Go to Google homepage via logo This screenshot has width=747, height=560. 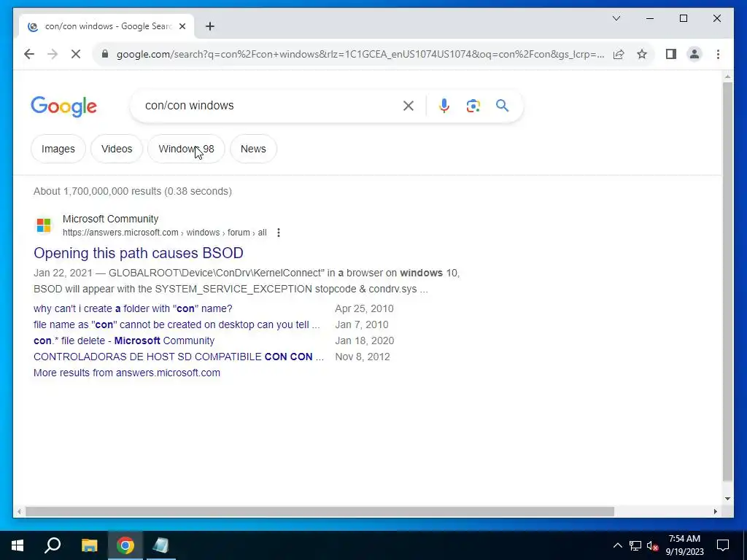click(64, 106)
